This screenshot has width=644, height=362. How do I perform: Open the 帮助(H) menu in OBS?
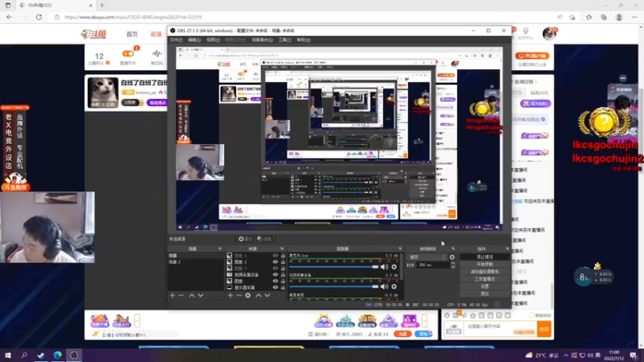point(303,39)
